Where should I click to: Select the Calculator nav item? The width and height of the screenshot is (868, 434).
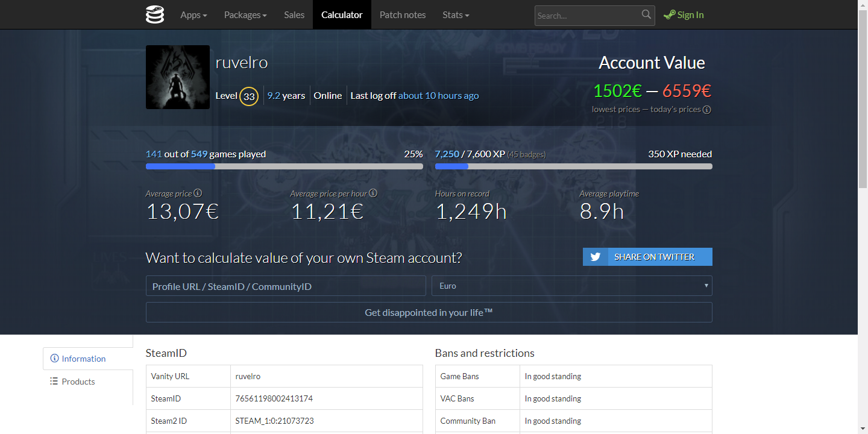[x=342, y=14]
